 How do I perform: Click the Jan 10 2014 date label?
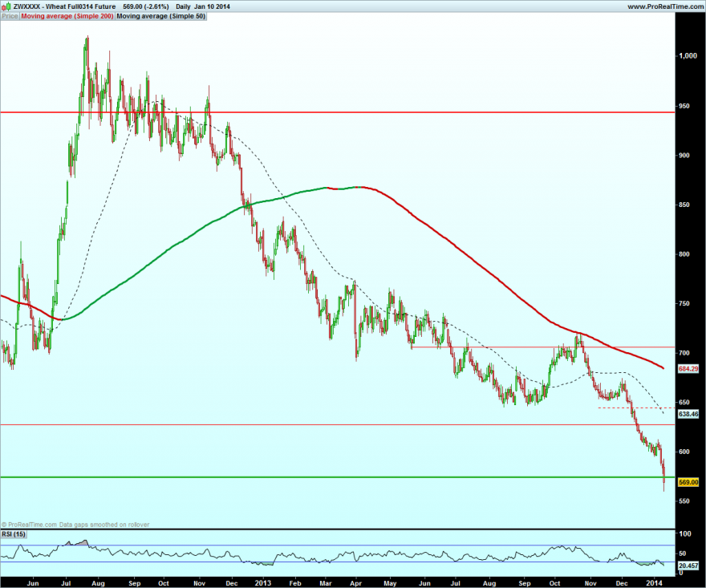point(212,6)
